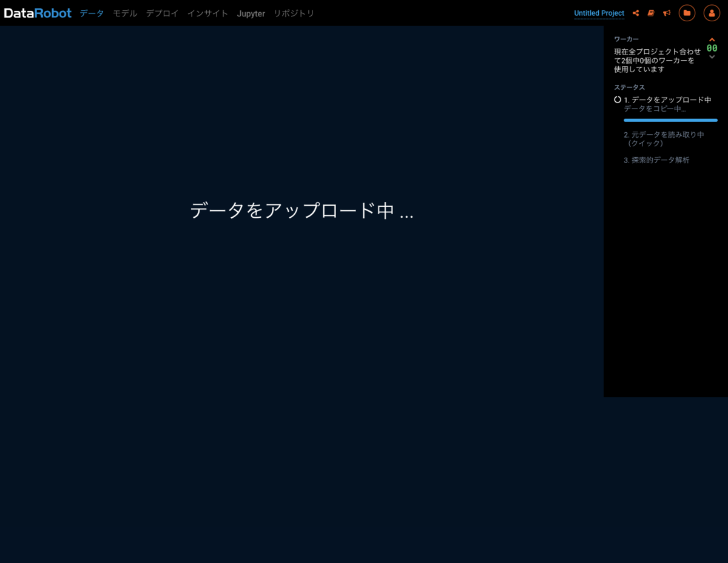Click the DataRobot logo
The width and height of the screenshot is (728, 563).
38,13
